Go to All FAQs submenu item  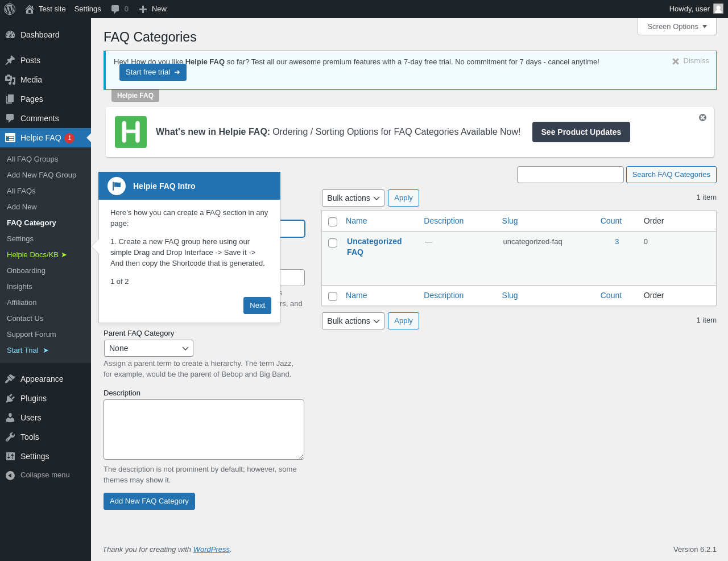(x=21, y=191)
